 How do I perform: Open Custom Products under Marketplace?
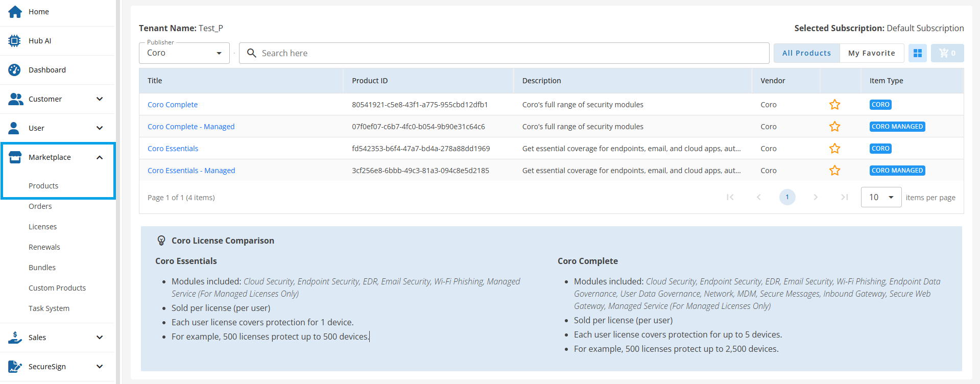pos(57,288)
